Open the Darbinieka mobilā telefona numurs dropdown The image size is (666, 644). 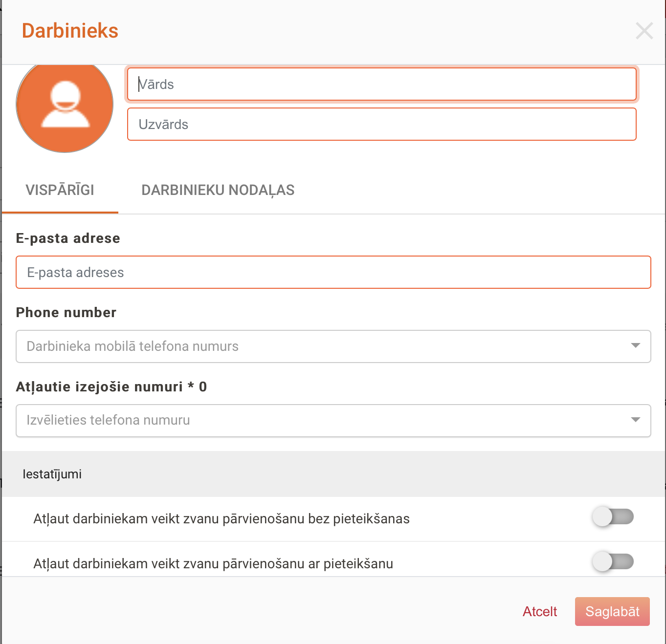click(323, 346)
